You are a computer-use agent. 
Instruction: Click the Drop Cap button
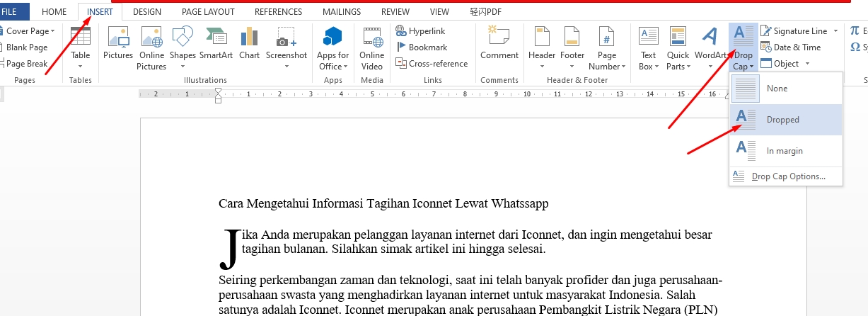[x=743, y=48]
